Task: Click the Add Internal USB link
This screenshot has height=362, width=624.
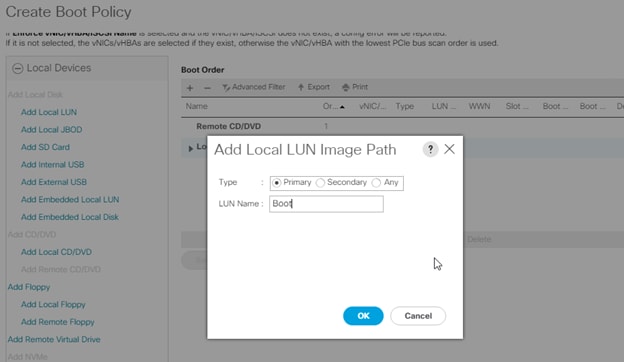Action: [x=53, y=165]
